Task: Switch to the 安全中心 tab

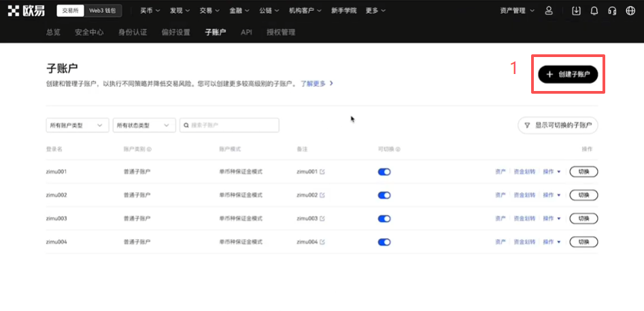Action: (x=89, y=33)
